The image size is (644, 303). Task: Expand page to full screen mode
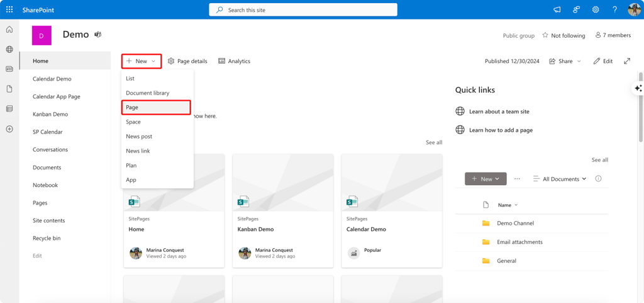[627, 61]
